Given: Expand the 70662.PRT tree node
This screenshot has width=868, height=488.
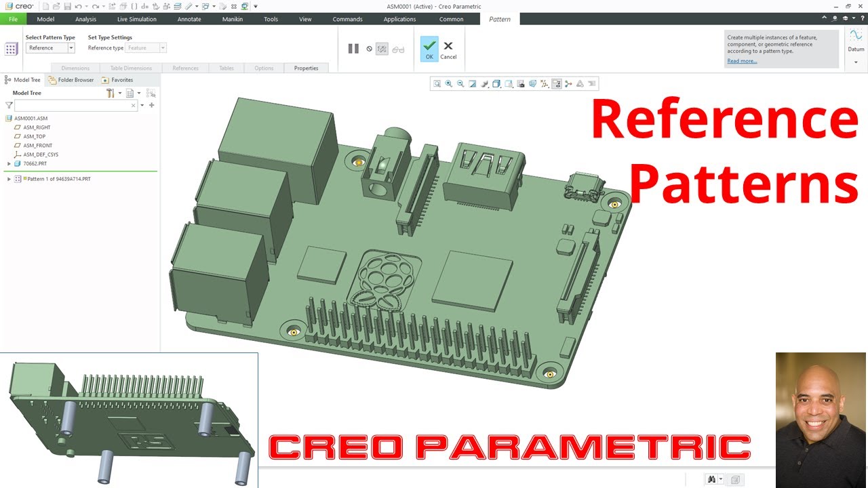Looking at the screenshot, I should (9, 163).
